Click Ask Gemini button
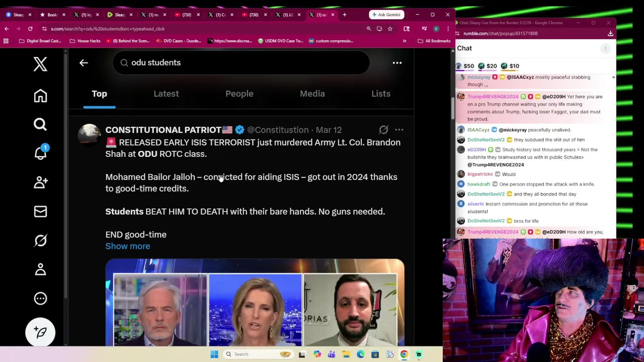 click(387, 15)
